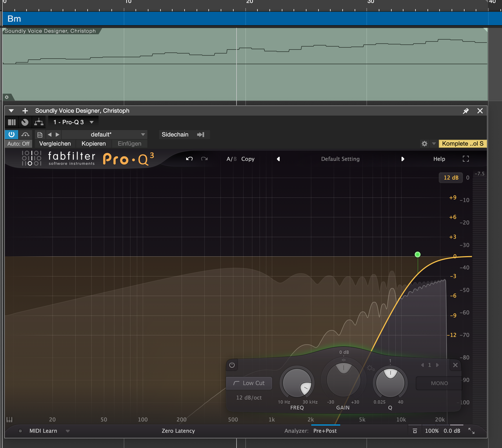Open the default* preset dropdown
Viewport: 502px width, 448px height.
[x=104, y=135]
